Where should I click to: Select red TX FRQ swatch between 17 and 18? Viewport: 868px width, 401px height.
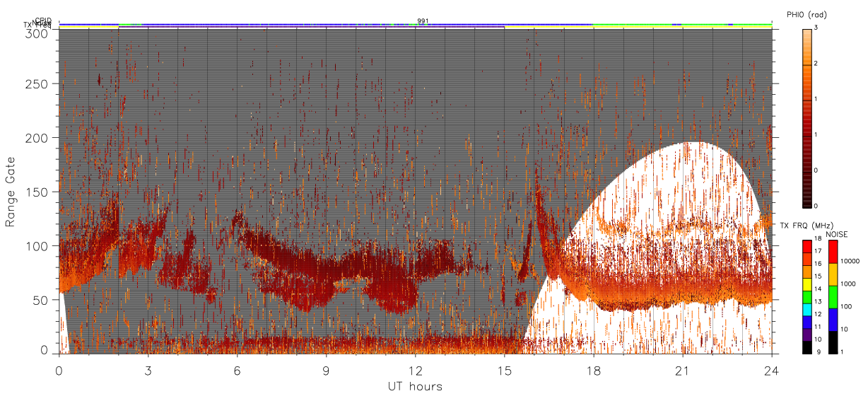pos(807,247)
